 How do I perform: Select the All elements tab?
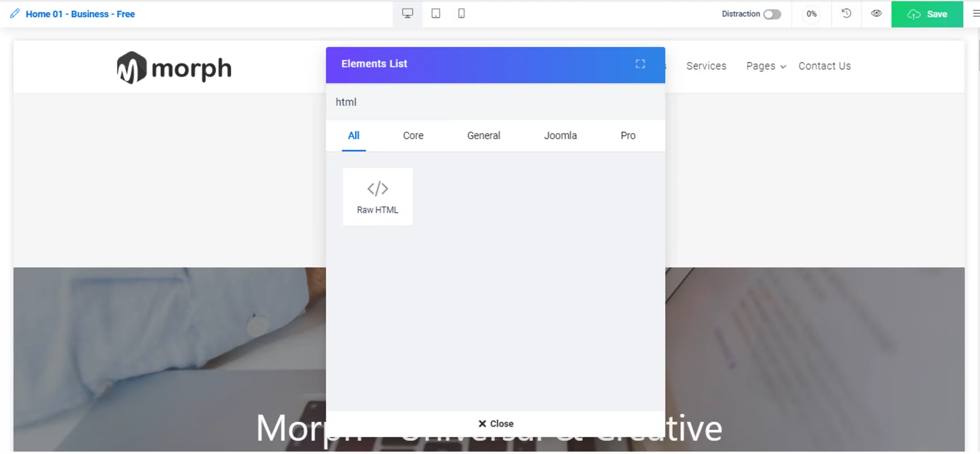pyautogui.click(x=354, y=136)
